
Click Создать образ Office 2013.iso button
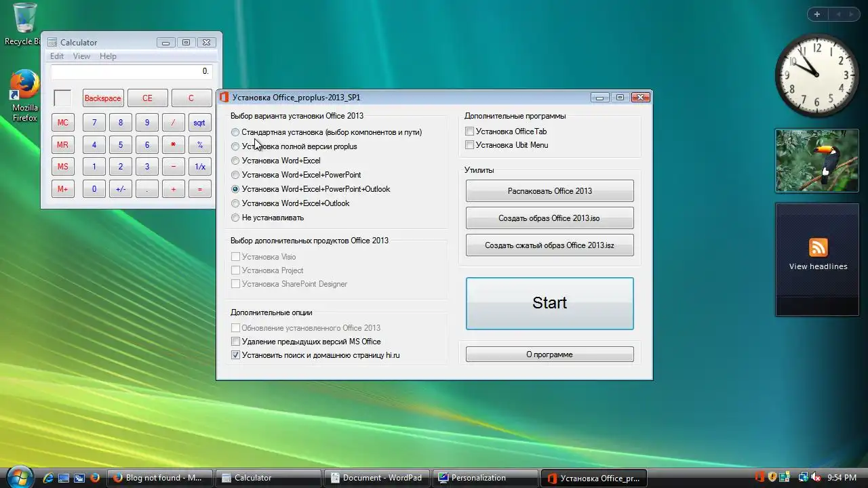coord(549,218)
